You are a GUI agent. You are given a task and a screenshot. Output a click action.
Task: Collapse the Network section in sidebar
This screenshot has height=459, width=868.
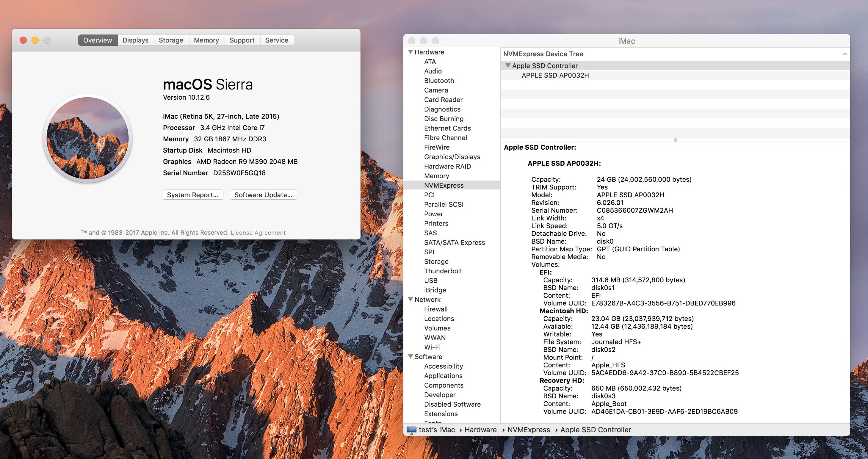click(x=411, y=299)
